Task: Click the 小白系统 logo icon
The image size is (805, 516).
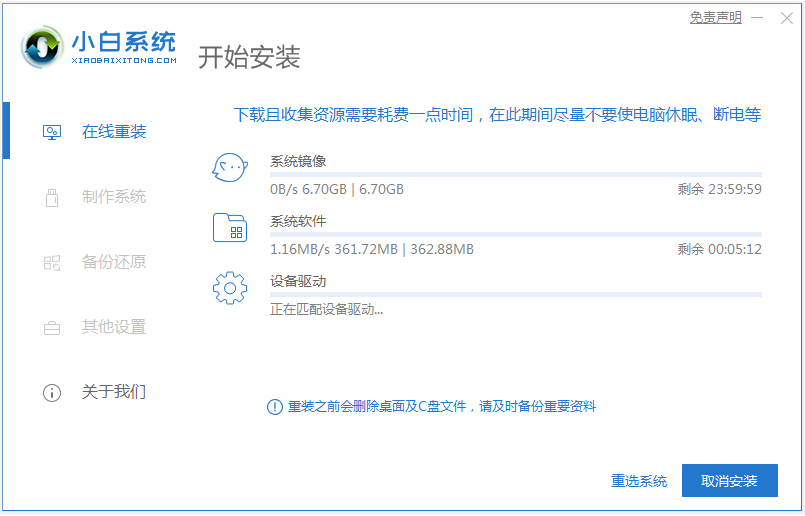Action: (43, 47)
